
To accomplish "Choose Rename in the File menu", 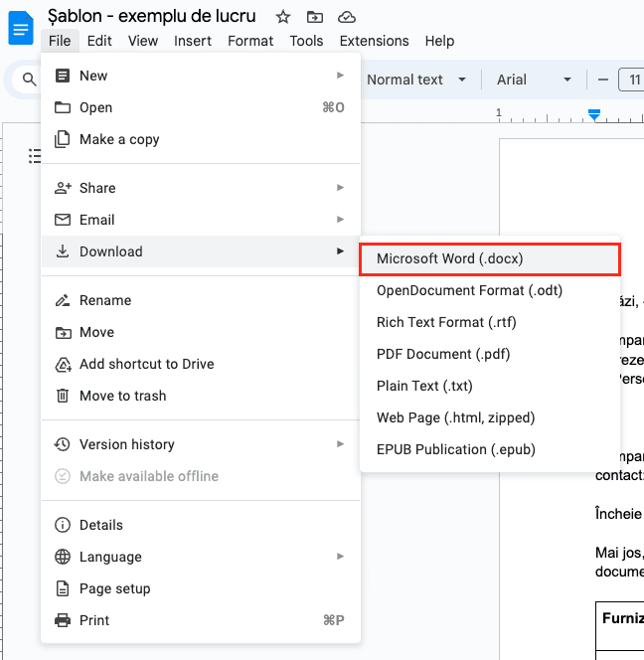I will (201, 300).
